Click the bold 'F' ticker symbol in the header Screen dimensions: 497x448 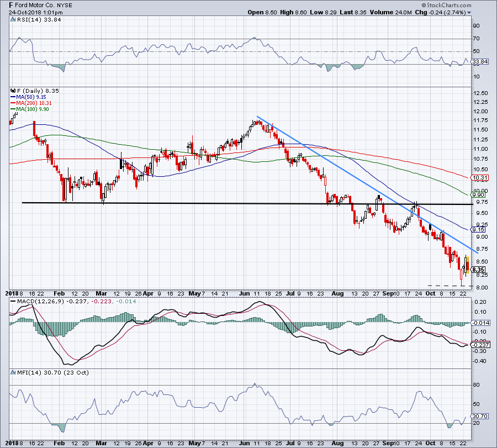point(11,6)
